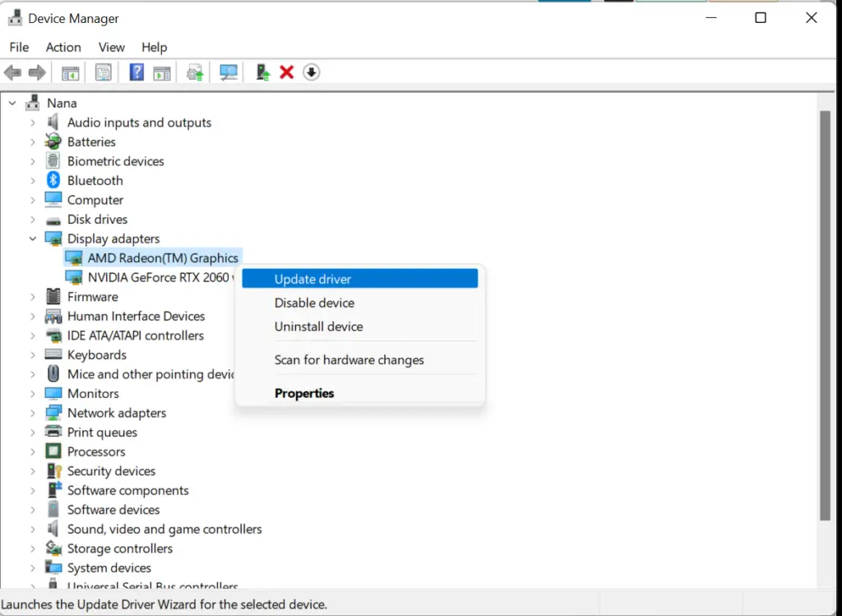Choose Uninstall device in context menu
The height and width of the screenshot is (616, 842).
click(360, 327)
